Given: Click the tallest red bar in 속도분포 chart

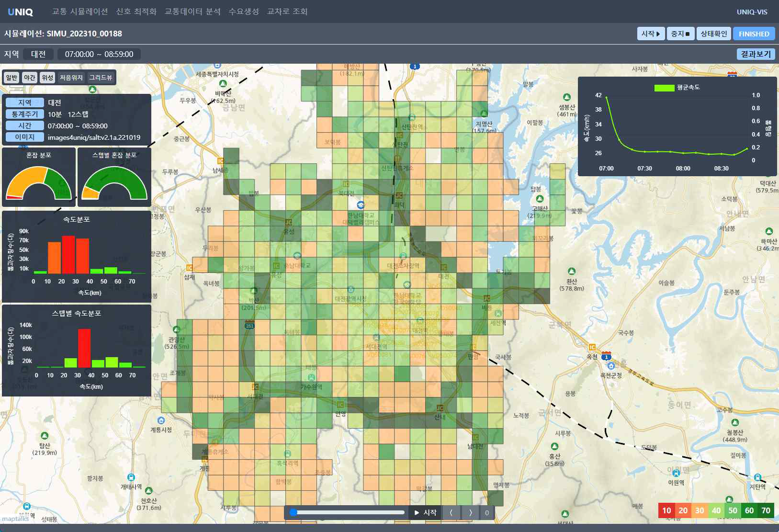Looking at the screenshot, I should point(68,254).
